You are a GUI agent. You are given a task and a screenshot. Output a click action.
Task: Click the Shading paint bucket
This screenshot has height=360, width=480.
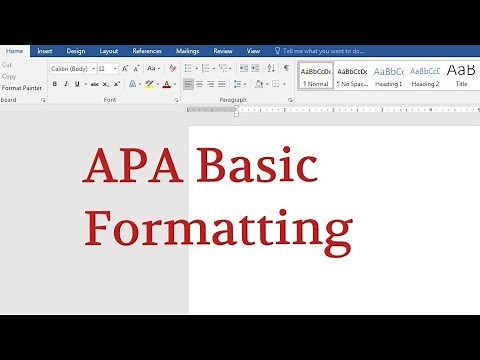coord(259,84)
